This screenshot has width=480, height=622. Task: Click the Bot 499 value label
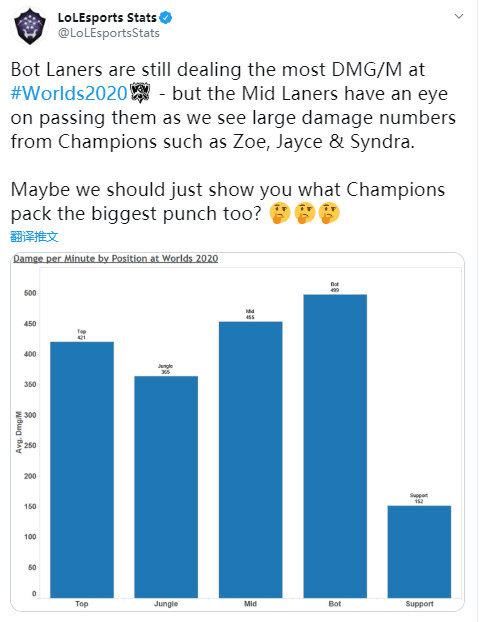(335, 287)
